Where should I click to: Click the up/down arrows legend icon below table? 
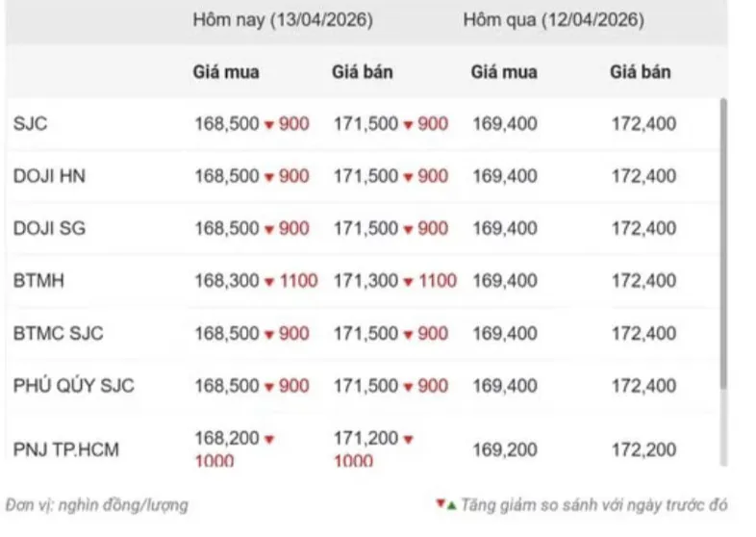pos(445,503)
